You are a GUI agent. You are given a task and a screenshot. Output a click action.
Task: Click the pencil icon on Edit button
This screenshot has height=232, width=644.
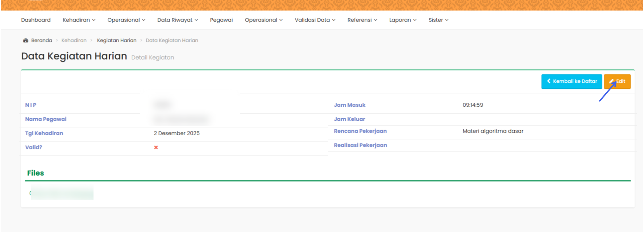pyautogui.click(x=612, y=81)
